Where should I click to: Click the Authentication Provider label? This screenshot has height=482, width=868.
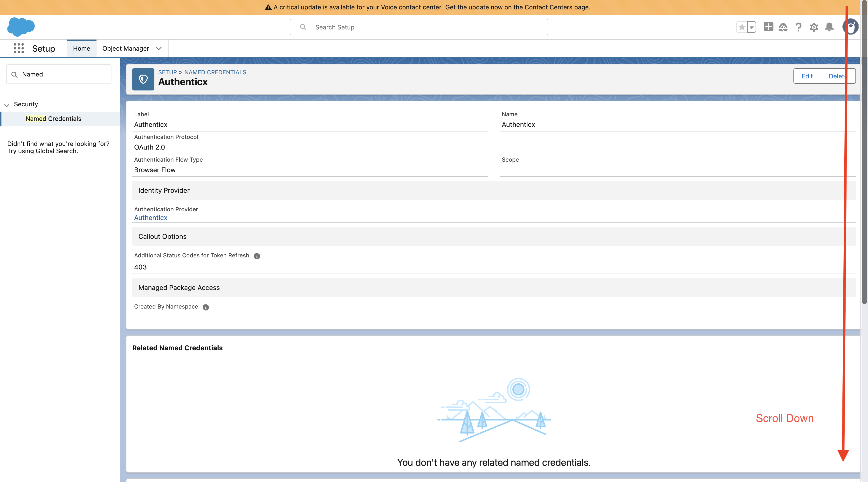[166, 209]
